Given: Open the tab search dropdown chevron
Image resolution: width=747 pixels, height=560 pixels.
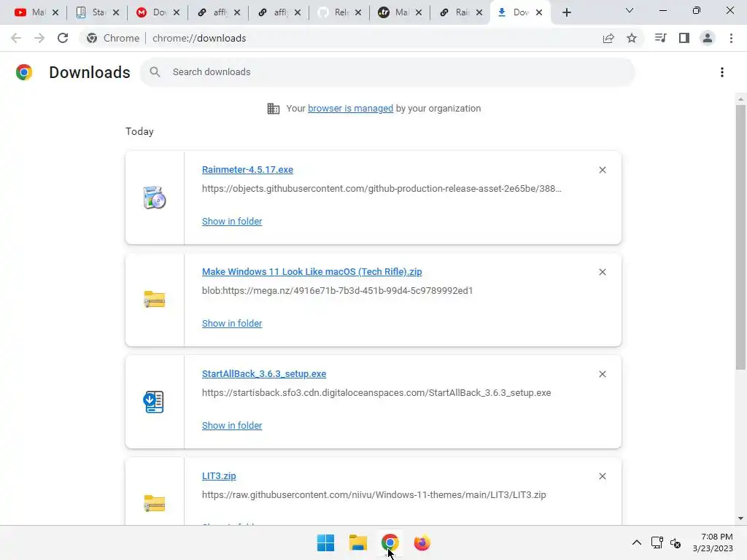Looking at the screenshot, I should [630, 10].
